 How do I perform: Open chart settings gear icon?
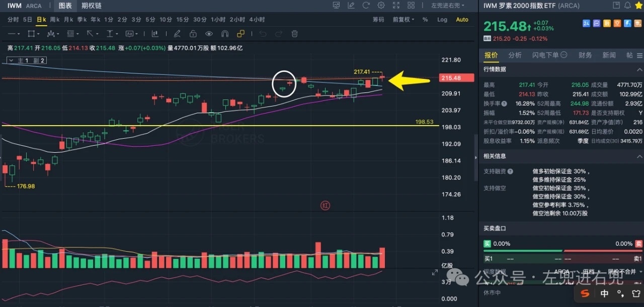pyautogui.click(x=381, y=6)
